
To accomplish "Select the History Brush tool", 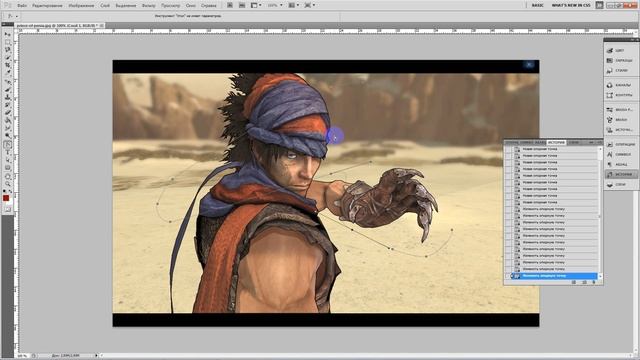I will coord(7,105).
